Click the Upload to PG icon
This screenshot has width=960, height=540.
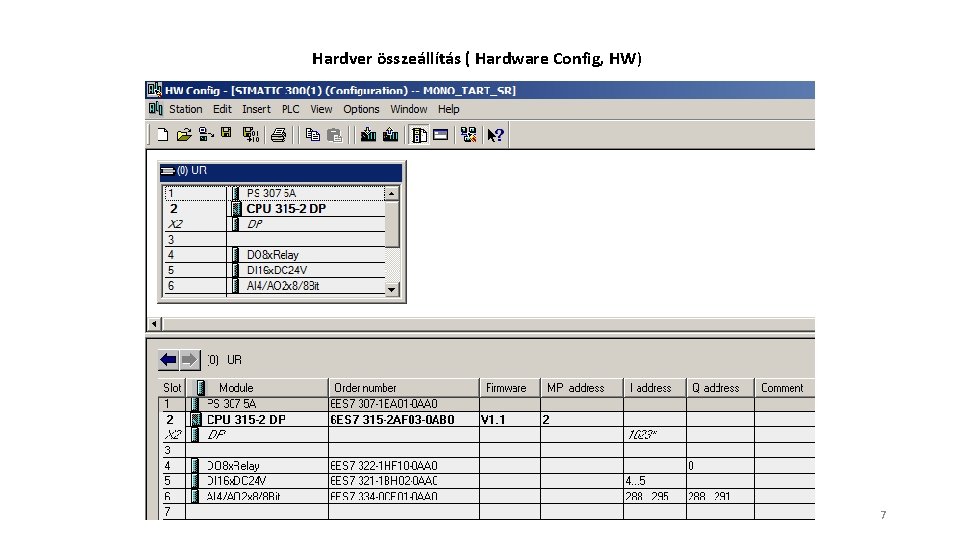pos(390,135)
